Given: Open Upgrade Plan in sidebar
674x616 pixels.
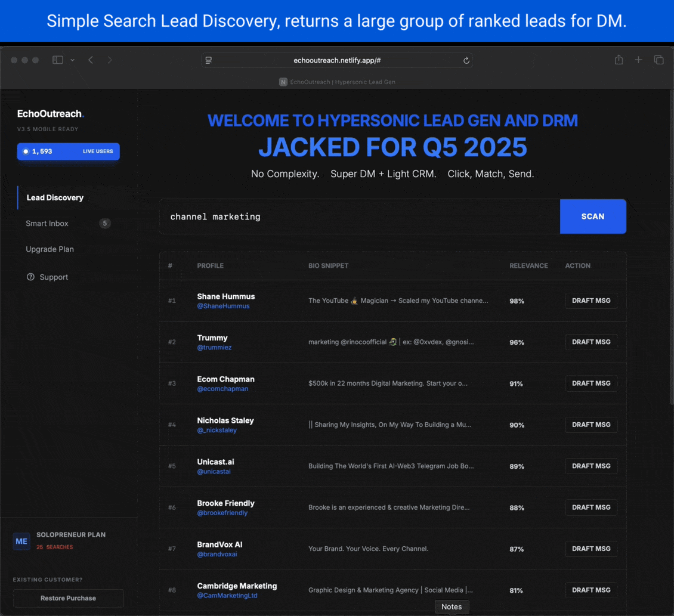Looking at the screenshot, I should [50, 249].
